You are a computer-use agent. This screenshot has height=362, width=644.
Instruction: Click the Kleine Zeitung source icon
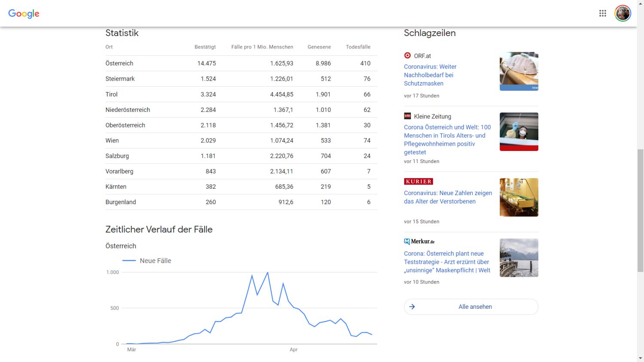point(407,116)
